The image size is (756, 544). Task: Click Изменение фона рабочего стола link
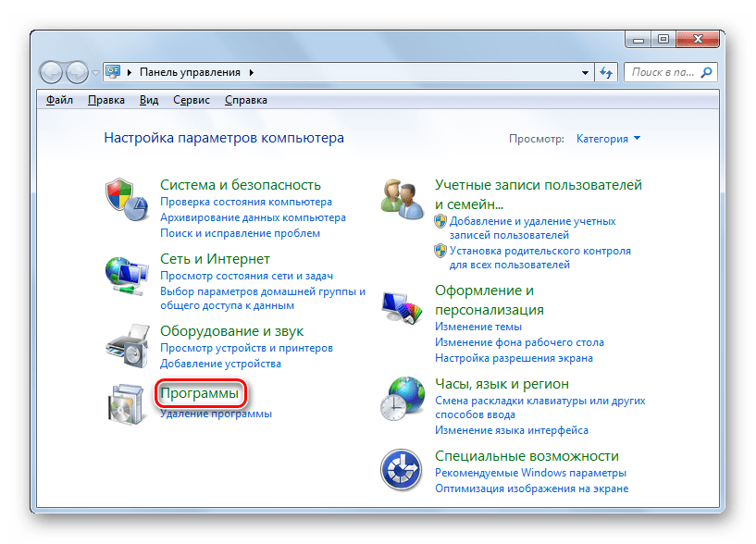519,342
